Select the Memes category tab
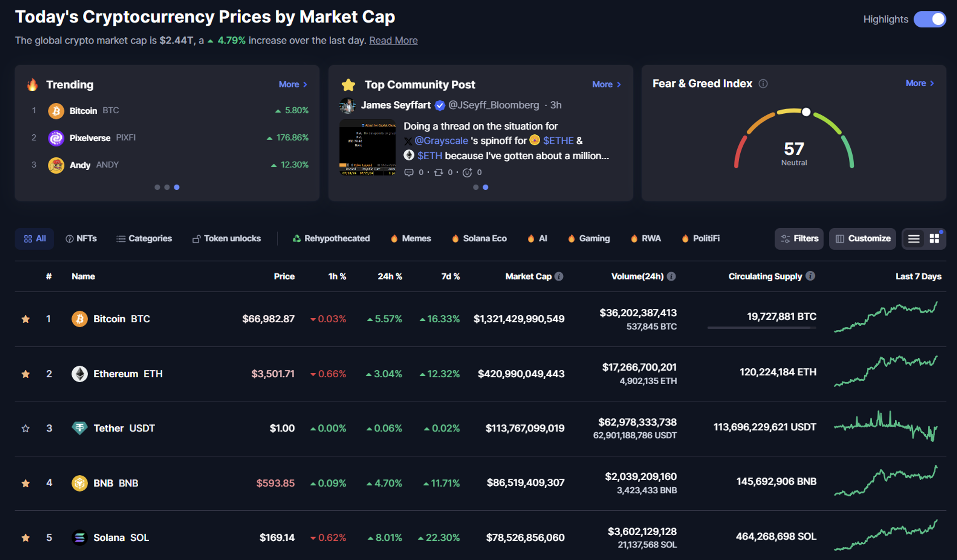This screenshot has height=560, width=957. (x=411, y=238)
